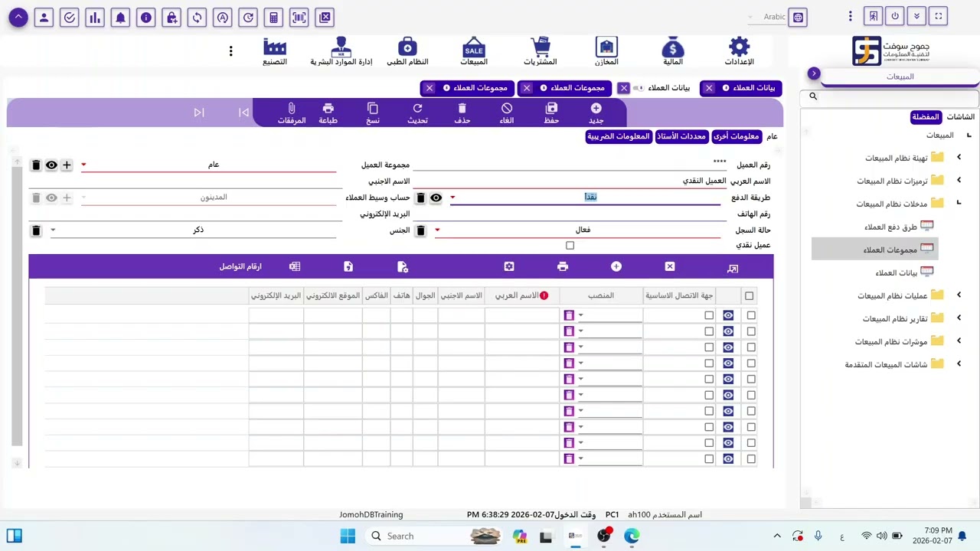Image resolution: width=980 pixels, height=551 pixels.
Task: Click the more options dots beside modules bar
Action: point(230,51)
